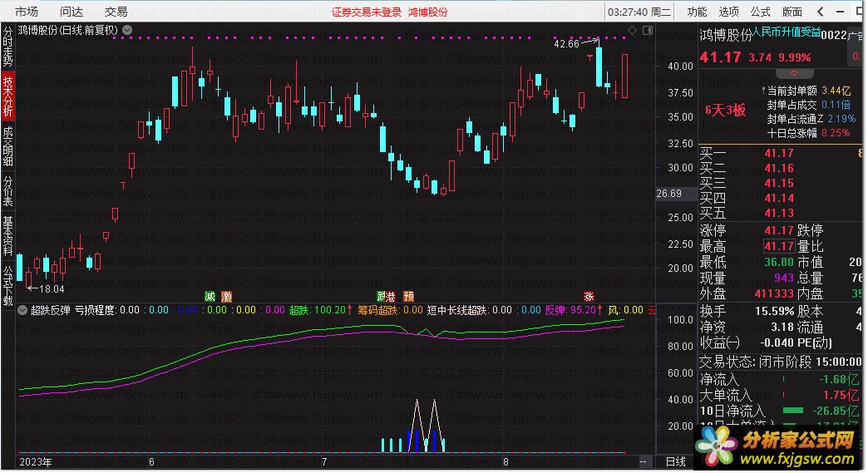This screenshot has width=868, height=473.
Task: Click the 买一 price 41.17
Action: [x=779, y=153]
